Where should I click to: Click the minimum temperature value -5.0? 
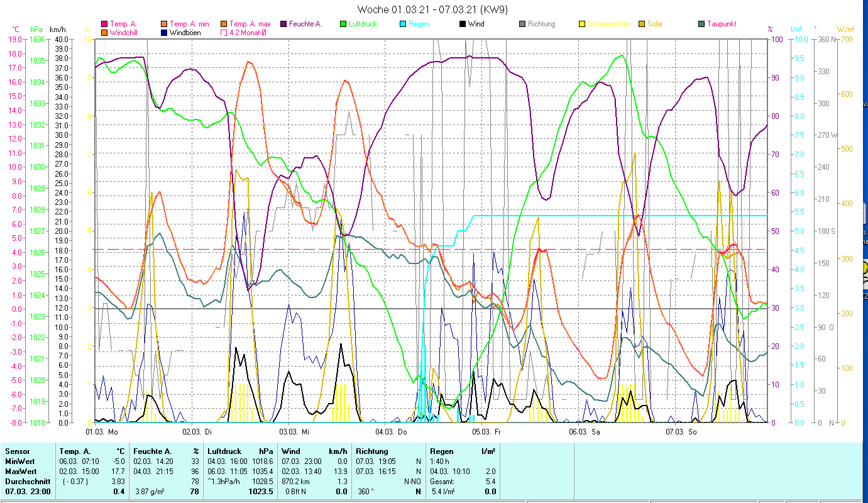pyautogui.click(x=119, y=462)
